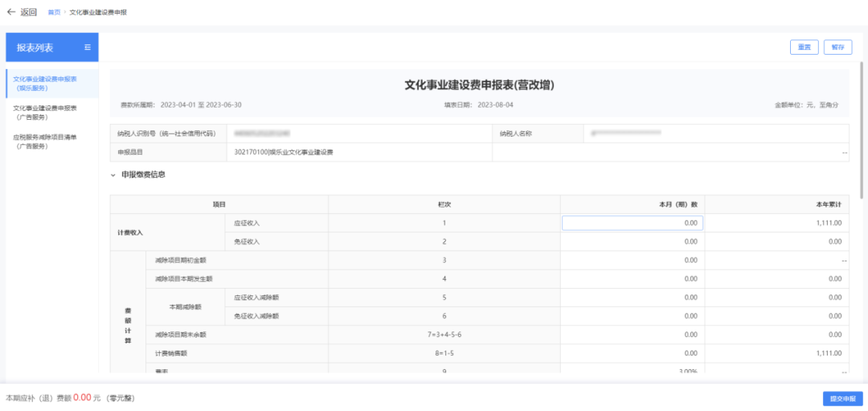Click the 应征收入 本月（期）数 input field

(x=632, y=223)
